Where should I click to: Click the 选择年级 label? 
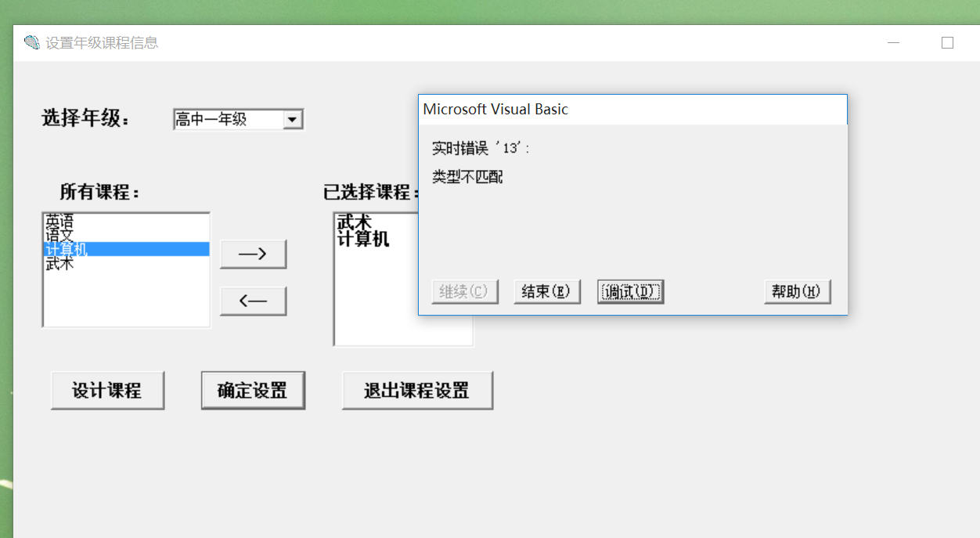tap(85, 118)
